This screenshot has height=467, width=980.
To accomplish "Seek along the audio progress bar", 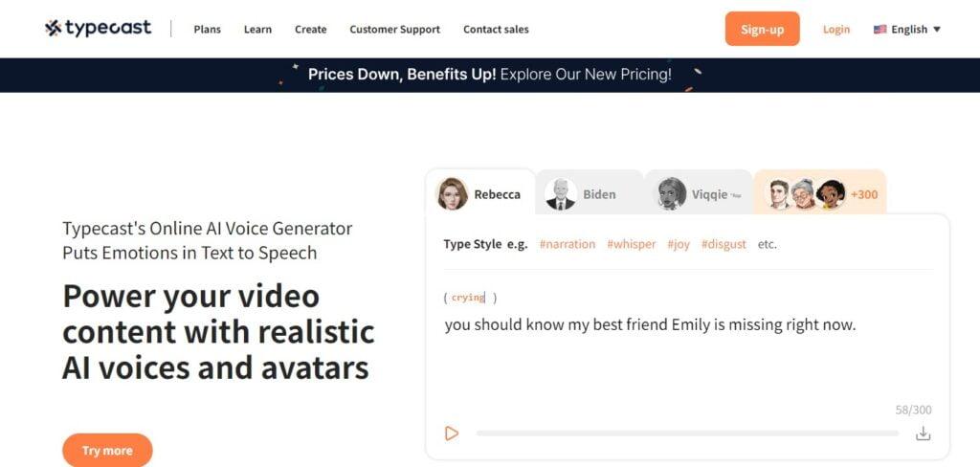I will (687, 434).
